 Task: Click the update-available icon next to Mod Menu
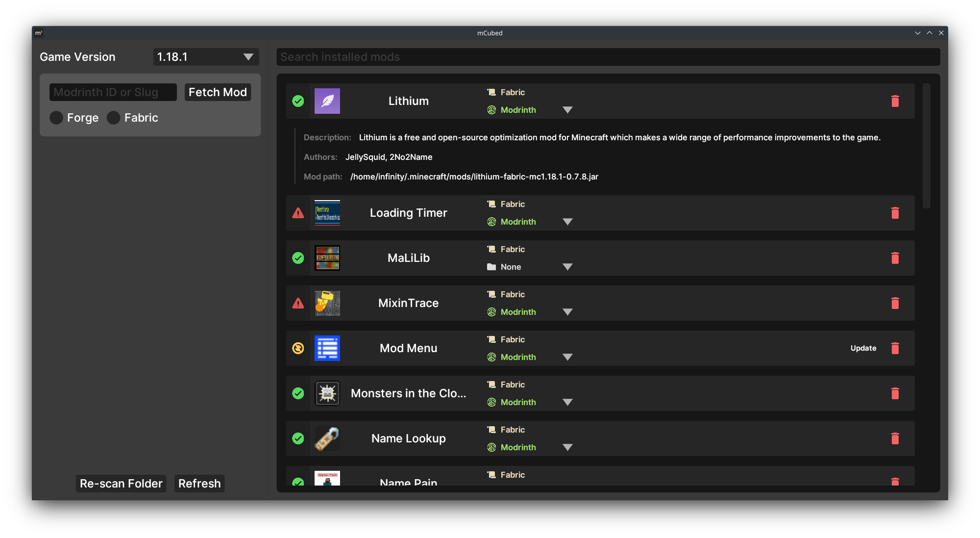tap(298, 348)
